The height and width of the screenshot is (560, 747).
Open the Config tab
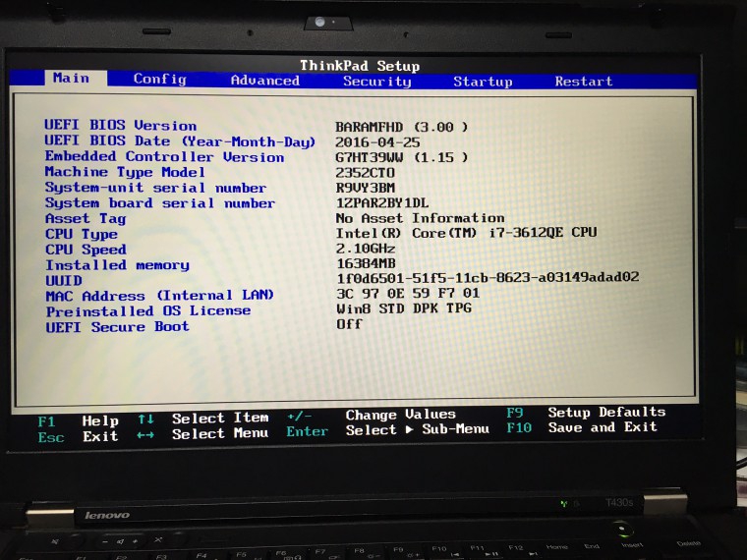(x=159, y=79)
